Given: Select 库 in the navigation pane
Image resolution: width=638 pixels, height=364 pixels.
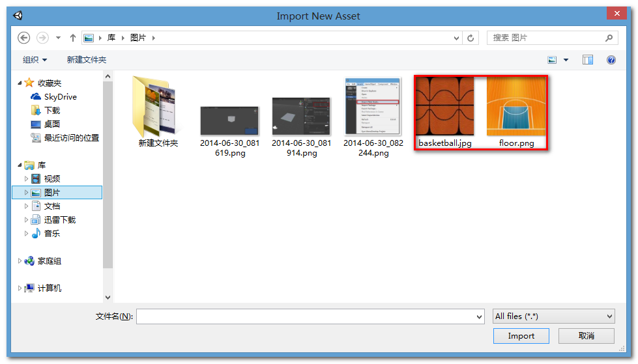Looking at the screenshot, I should tap(41, 165).
